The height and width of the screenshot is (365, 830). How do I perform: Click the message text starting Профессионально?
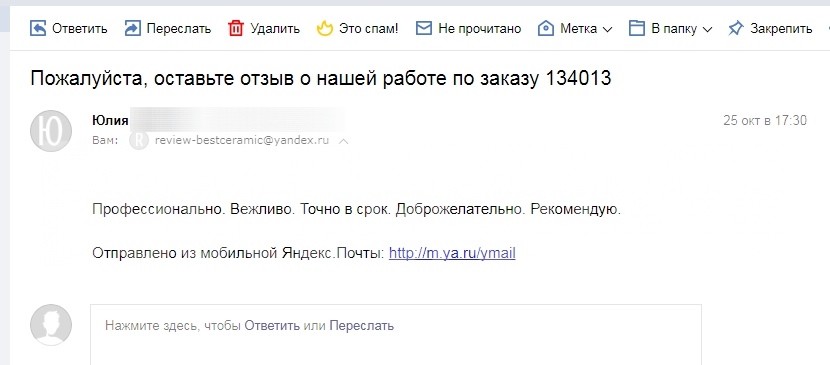coord(356,209)
